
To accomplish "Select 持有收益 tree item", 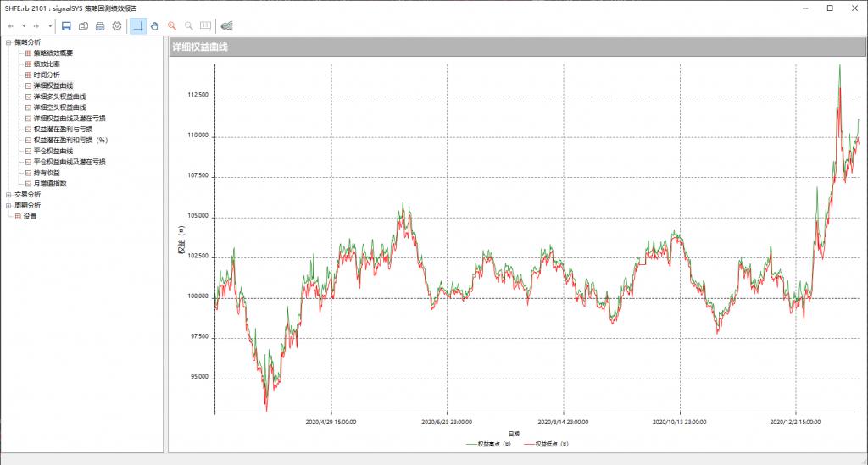I will click(x=47, y=173).
